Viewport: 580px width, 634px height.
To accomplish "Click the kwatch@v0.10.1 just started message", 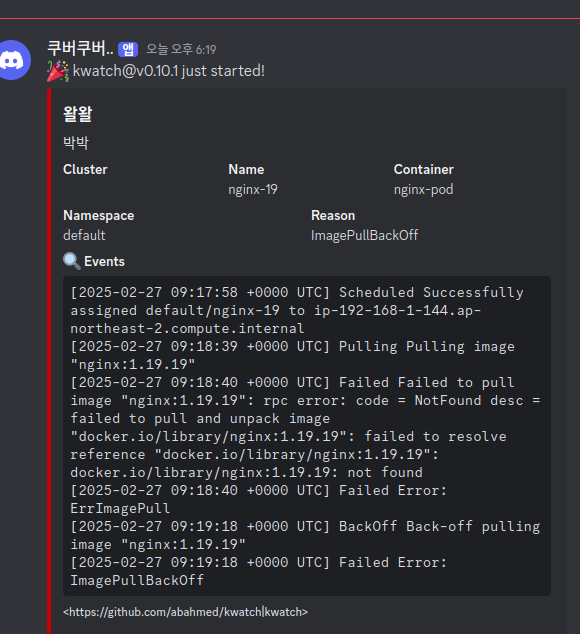I will point(169,71).
